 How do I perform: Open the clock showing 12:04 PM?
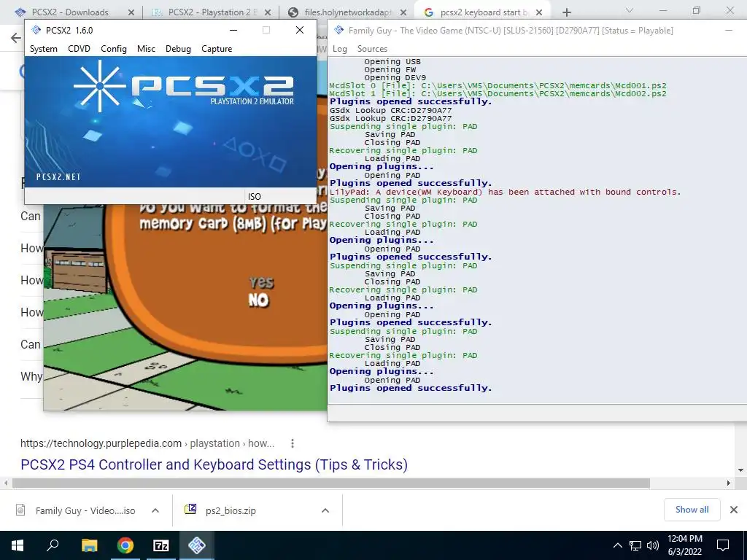(684, 545)
